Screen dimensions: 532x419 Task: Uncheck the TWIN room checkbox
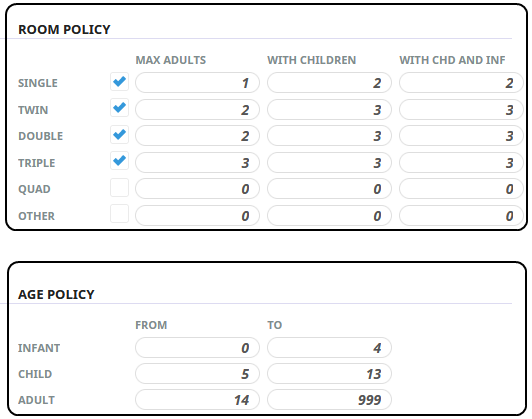[x=119, y=108]
